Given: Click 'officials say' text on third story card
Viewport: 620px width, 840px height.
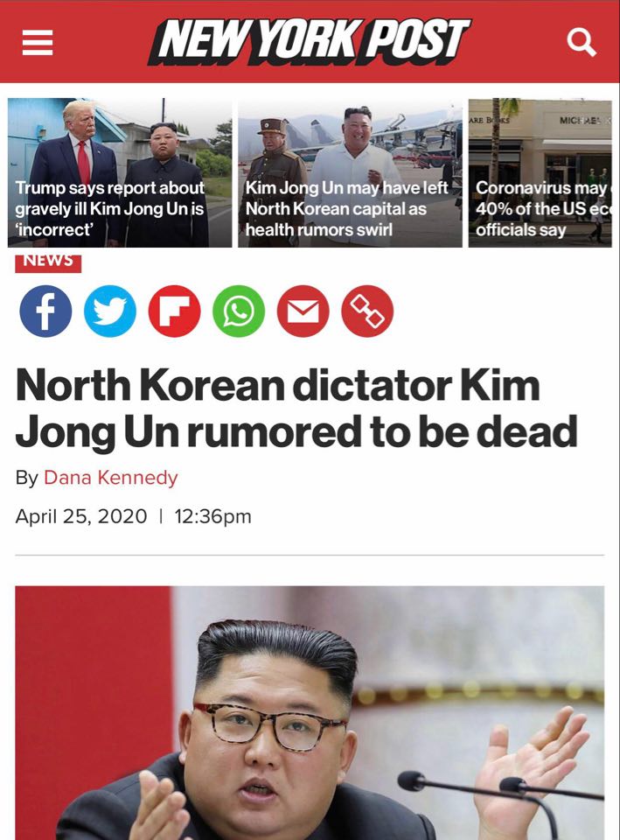Looking at the screenshot, I should 521,230.
